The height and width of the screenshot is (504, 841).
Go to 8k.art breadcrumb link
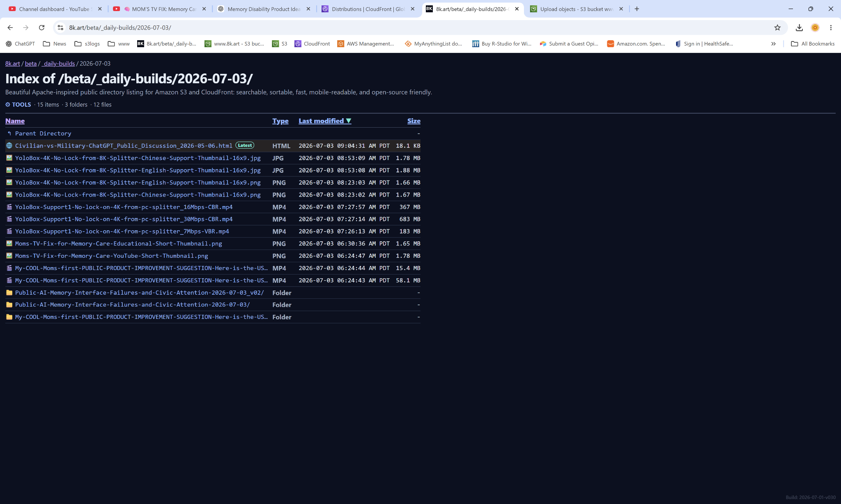(x=13, y=64)
